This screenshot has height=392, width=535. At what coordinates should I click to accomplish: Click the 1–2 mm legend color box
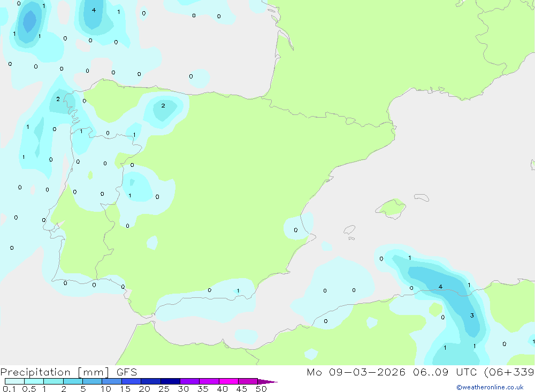pyautogui.click(x=53, y=381)
